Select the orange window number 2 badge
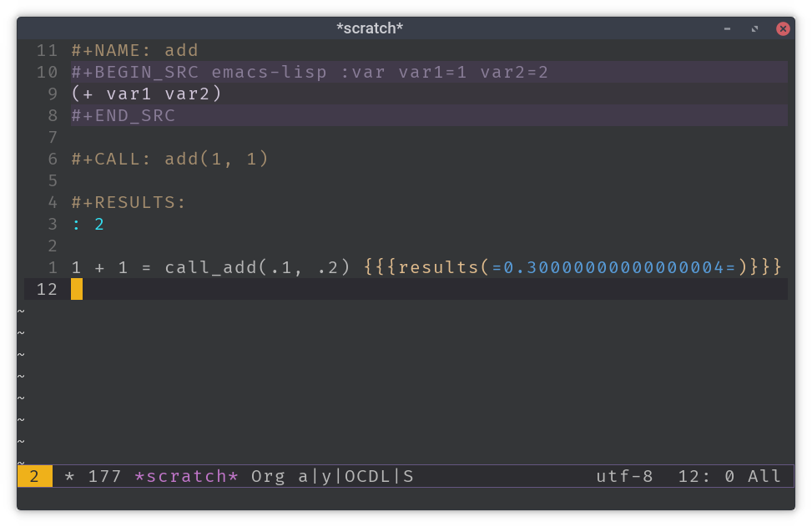Image resolution: width=812 pixels, height=527 pixels. pyautogui.click(x=33, y=476)
